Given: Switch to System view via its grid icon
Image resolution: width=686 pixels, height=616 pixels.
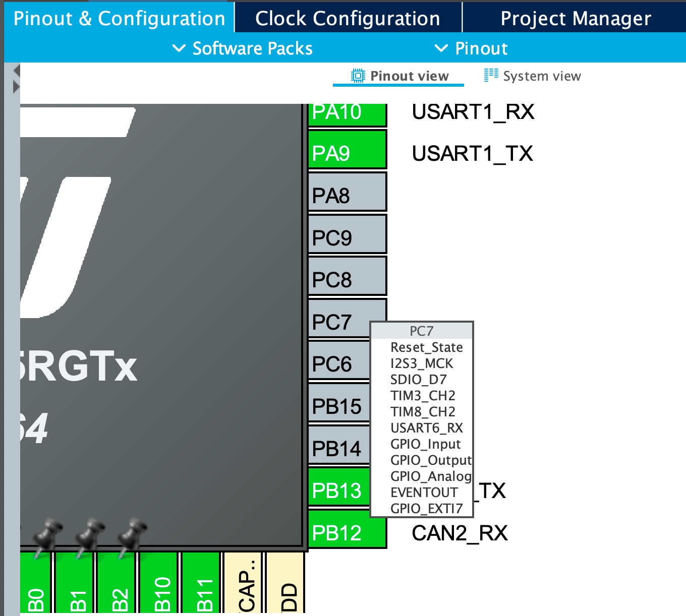Looking at the screenshot, I should pos(491,76).
